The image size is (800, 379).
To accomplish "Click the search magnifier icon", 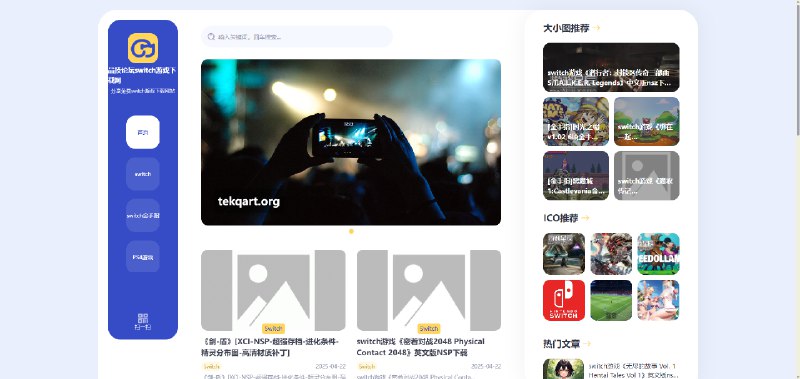I will tap(211, 37).
